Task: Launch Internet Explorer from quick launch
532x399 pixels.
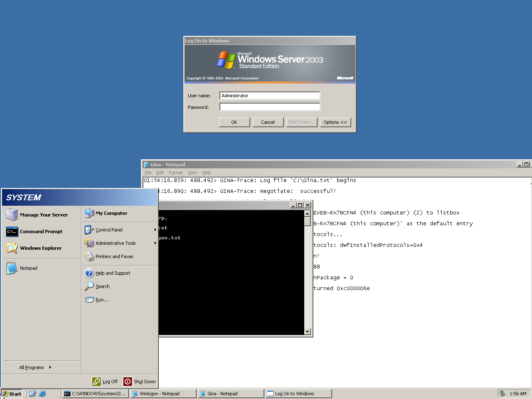Action: click(42, 394)
